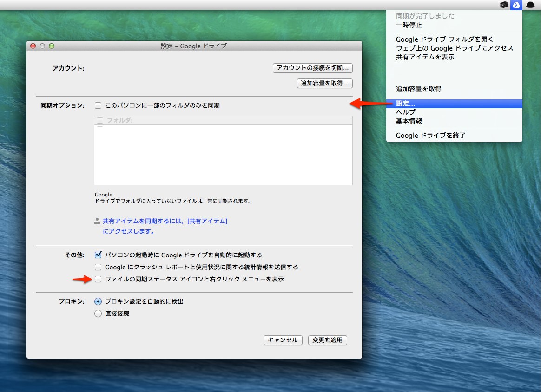Screen dimensions: 541x392
Task: Uncheck パソコンの起動時に Google ドライブを自動的に起動する
Action: tap(98, 255)
